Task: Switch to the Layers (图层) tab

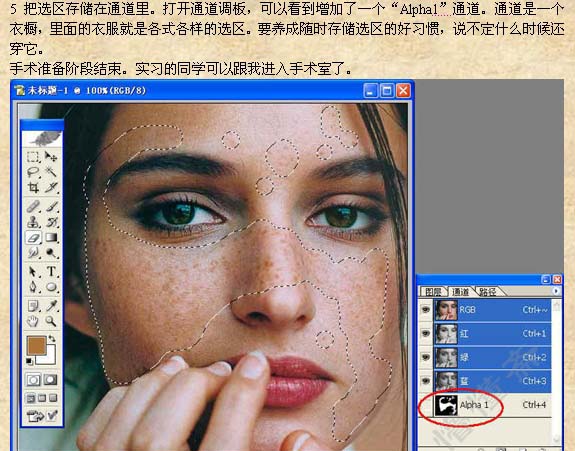Action: [x=433, y=292]
